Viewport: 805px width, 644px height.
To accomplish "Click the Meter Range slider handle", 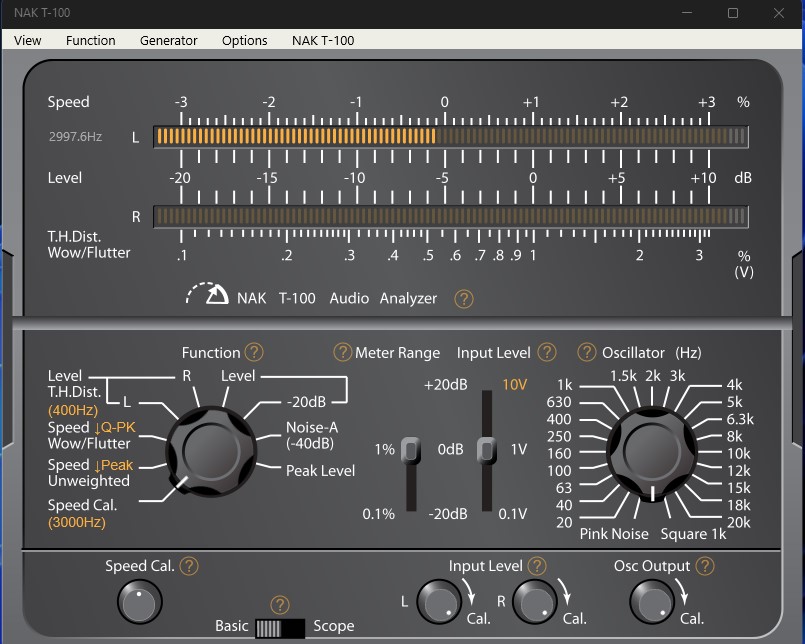I will click(411, 450).
